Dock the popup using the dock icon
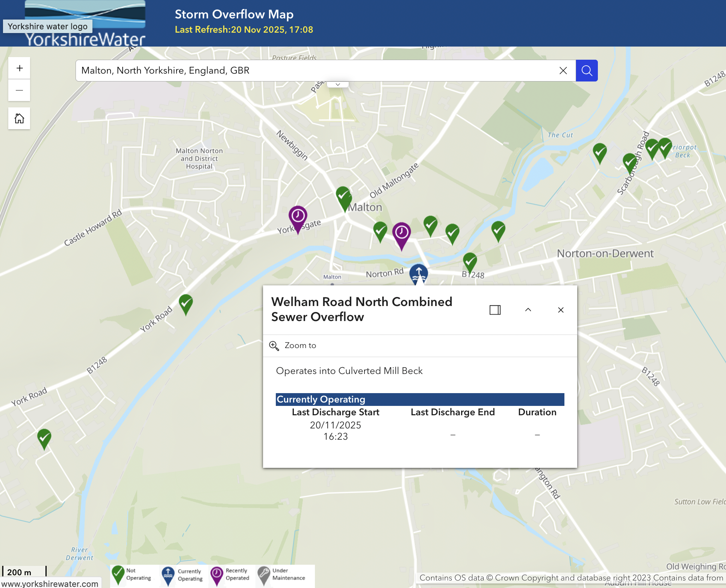 [495, 310]
